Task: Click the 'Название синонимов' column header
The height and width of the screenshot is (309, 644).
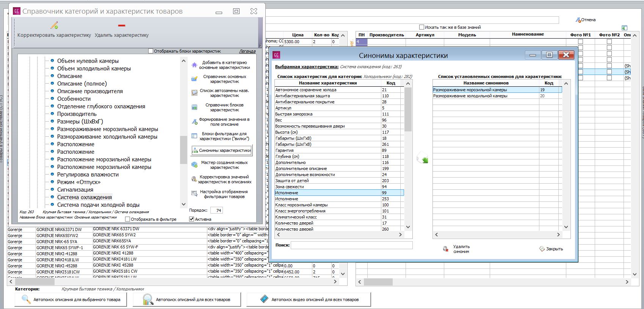Action: [486, 83]
